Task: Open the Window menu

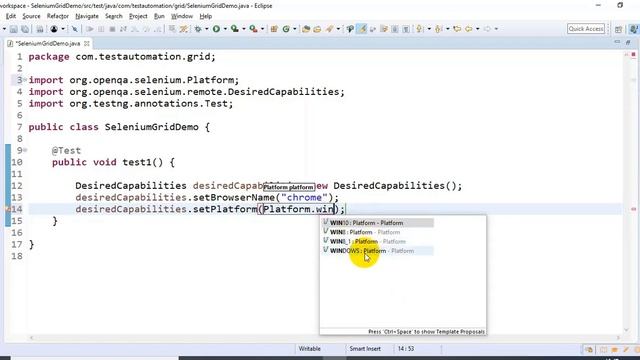Action: click(x=182, y=16)
